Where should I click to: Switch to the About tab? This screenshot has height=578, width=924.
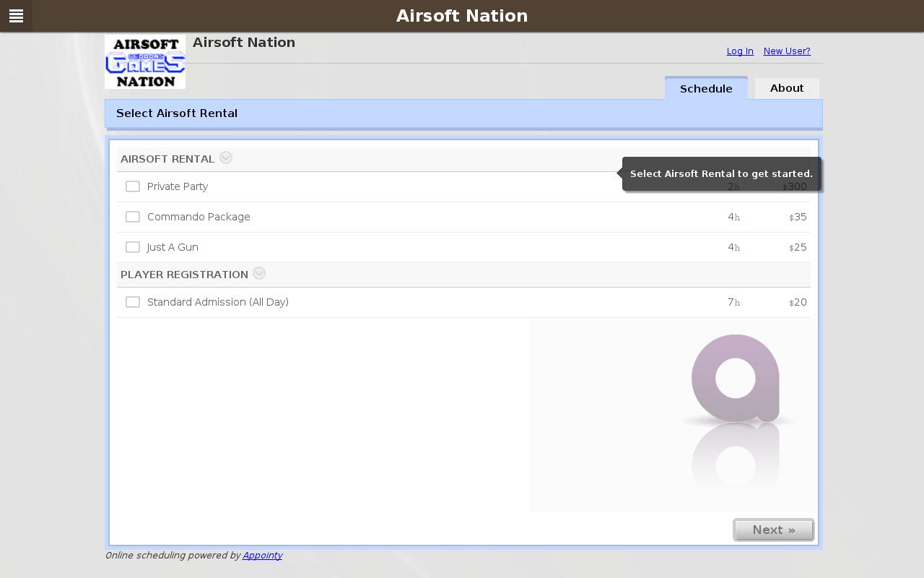[x=787, y=88]
